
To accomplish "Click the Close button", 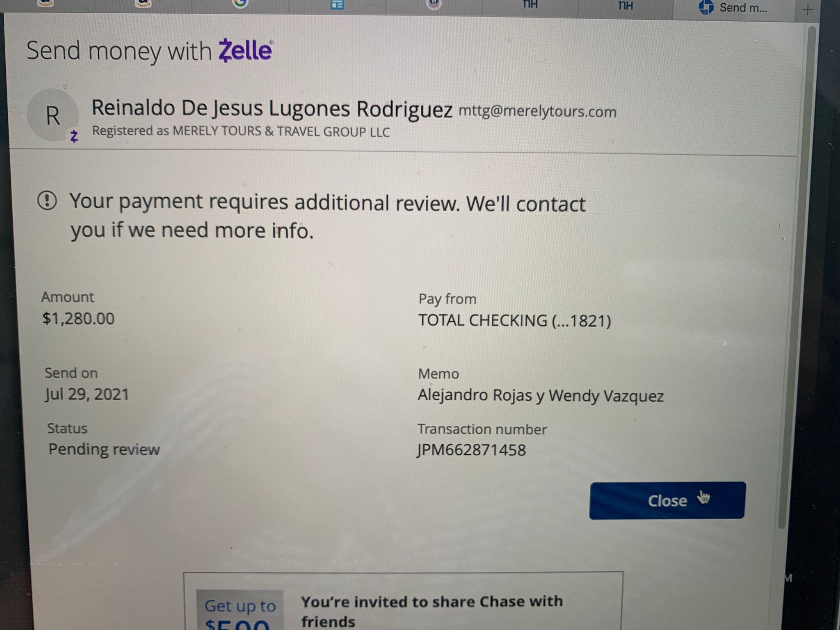I will (667, 500).
